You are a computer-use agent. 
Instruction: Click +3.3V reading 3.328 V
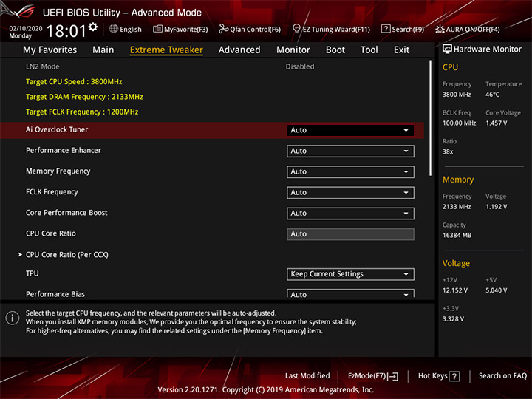[453, 319]
